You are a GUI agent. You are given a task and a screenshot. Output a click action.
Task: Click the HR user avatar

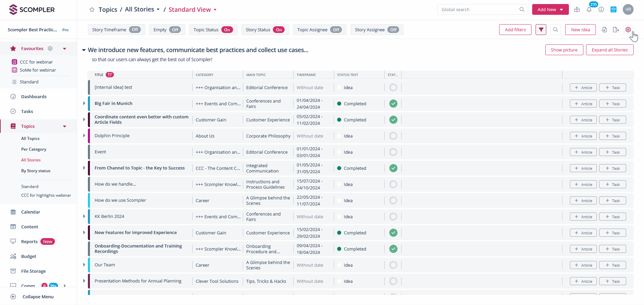point(628,9)
